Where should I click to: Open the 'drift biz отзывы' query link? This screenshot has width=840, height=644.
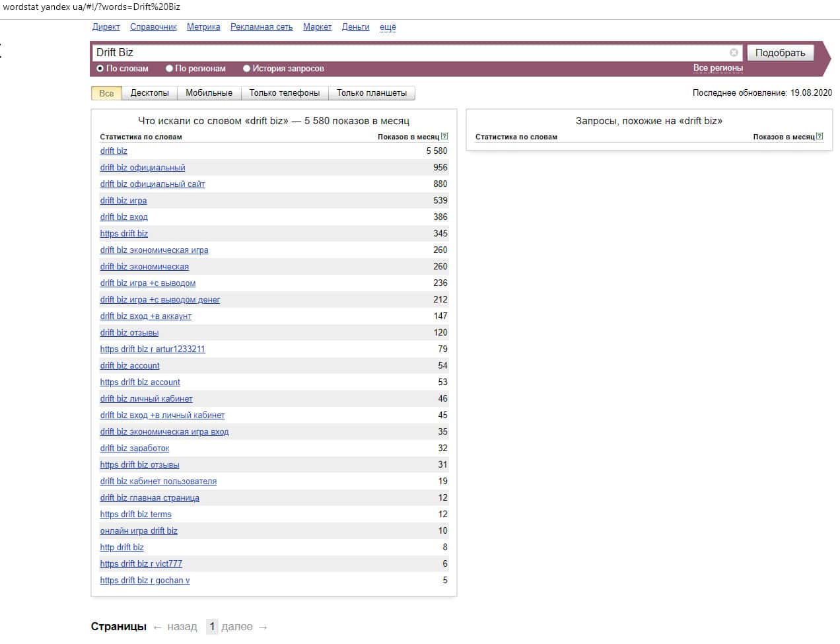(129, 333)
